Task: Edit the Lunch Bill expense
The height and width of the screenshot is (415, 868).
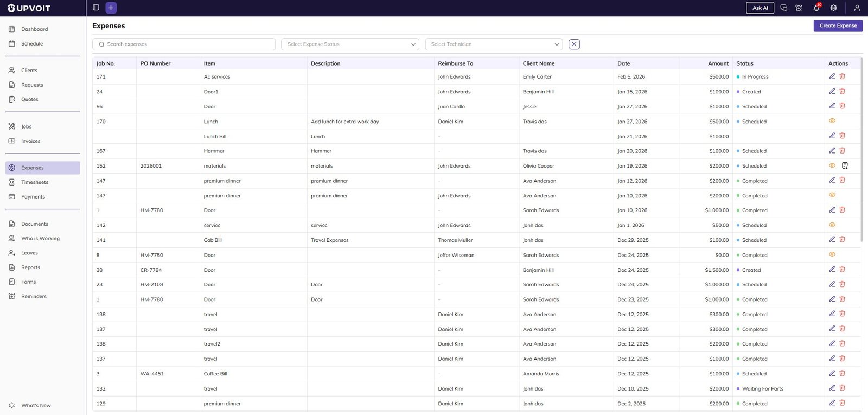Action: pyautogui.click(x=832, y=136)
